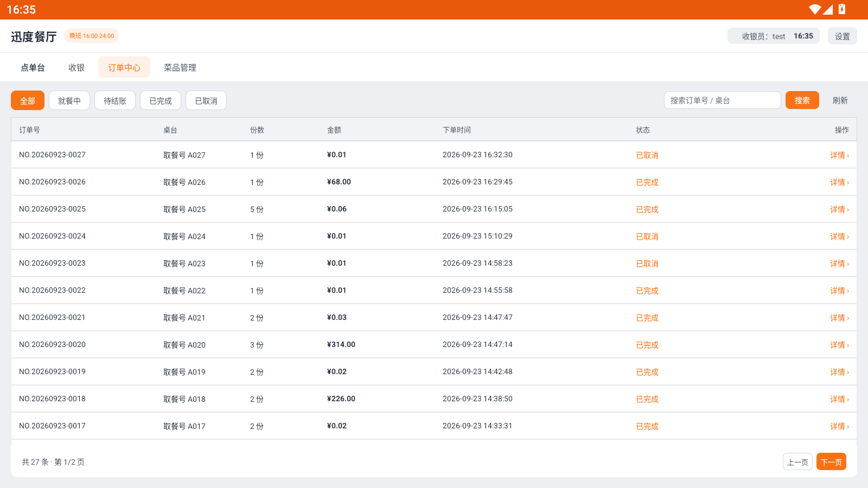
Task: Click the orange 搜索 button
Action: coord(802,100)
